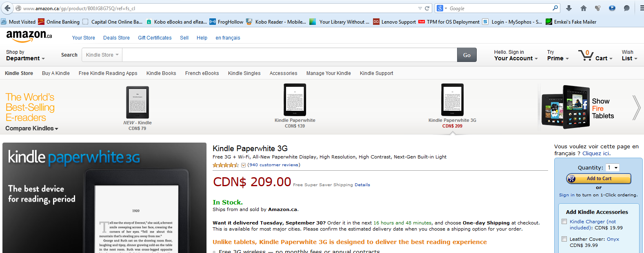The width and height of the screenshot is (644, 253).
Task: Open the Lenovo Support bookmark
Action: 395,22
